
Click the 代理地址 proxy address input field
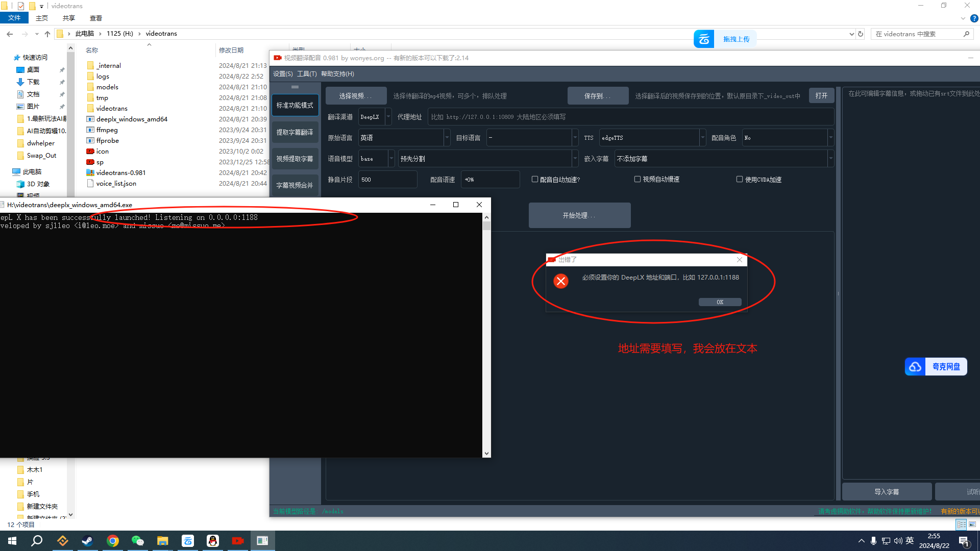(x=630, y=117)
